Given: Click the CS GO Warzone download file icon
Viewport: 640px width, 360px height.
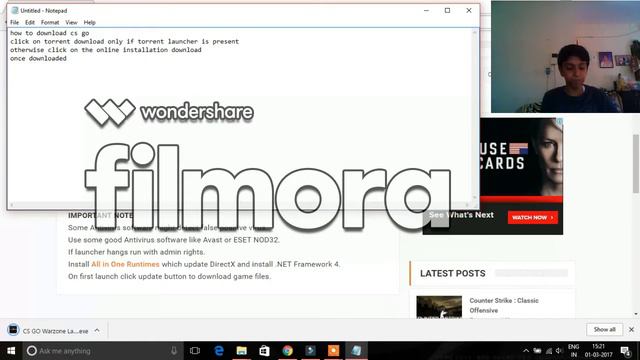Looking at the screenshot, I should (x=13, y=330).
